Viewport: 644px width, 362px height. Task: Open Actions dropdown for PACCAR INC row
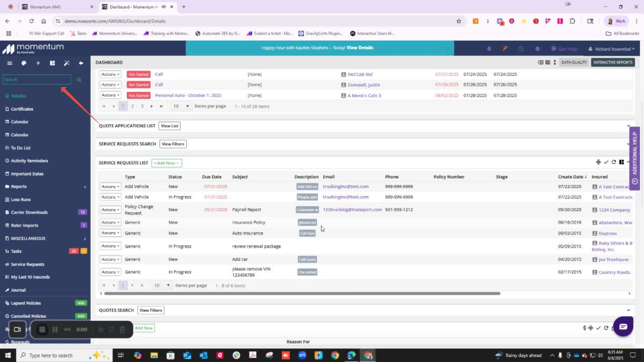(x=110, y=74)
